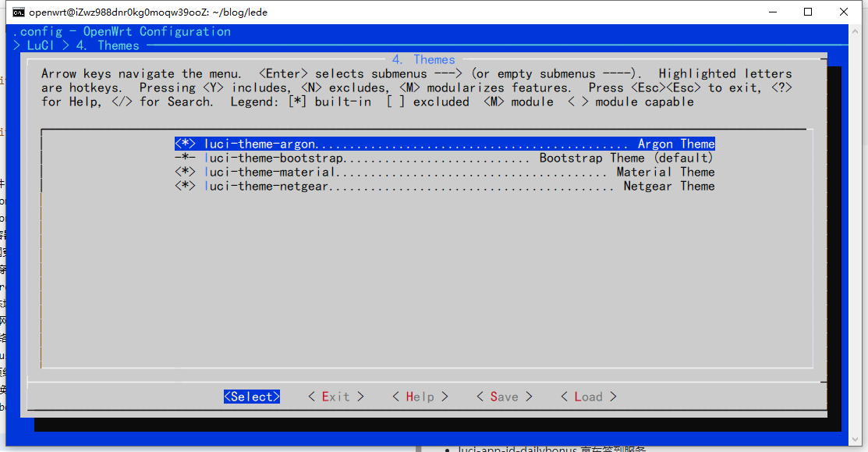Image resolution: width=868 pixels, height=452 pixels.
Task: Click the Netgear Theme description label
Action: [668, 186]
